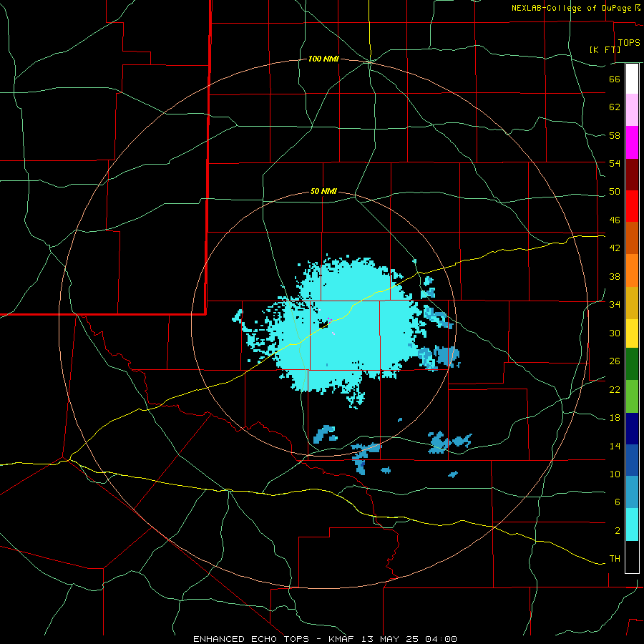Click the 04:00 timestamp in caption

(441, 639)
